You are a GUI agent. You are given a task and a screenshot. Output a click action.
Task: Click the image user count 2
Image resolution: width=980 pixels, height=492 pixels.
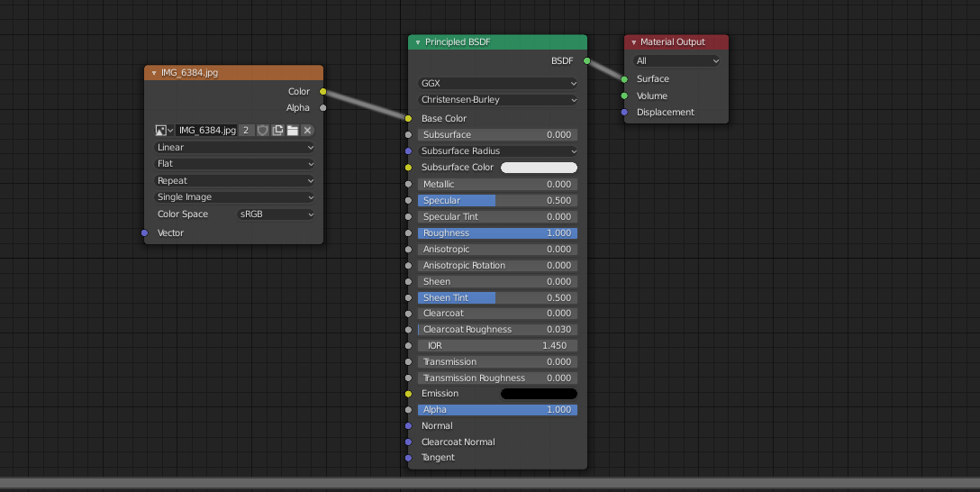[246, 131]
